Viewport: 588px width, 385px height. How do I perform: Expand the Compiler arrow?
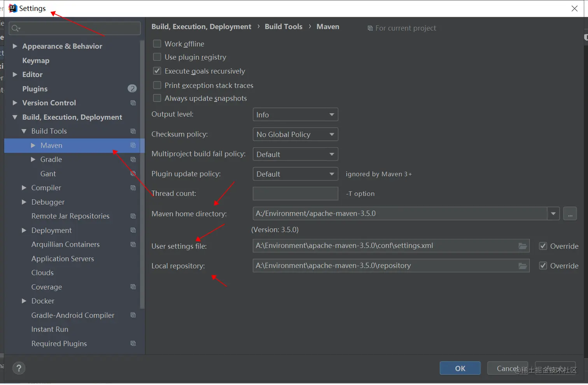click(x=24, y=188)
